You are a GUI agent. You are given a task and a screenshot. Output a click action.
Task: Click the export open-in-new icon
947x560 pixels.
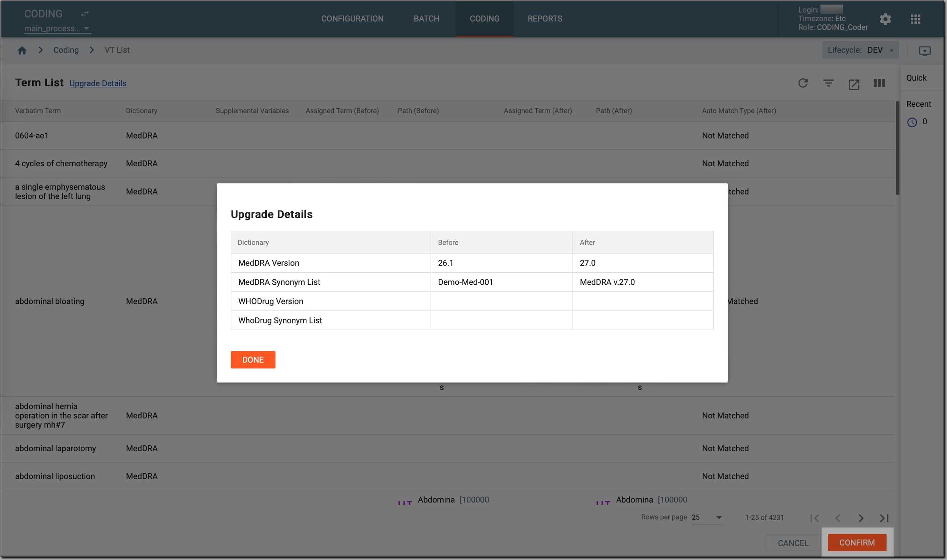(x=853, y=84)
